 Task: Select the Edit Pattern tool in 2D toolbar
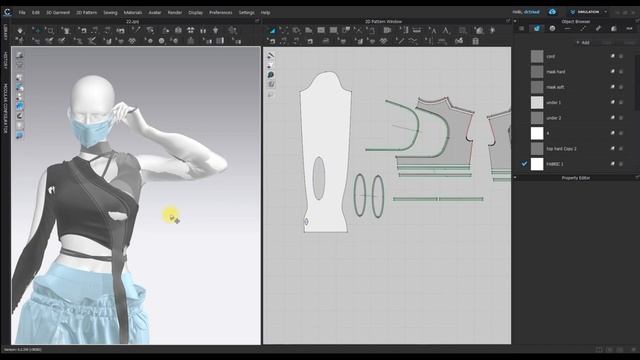point(284,31)
